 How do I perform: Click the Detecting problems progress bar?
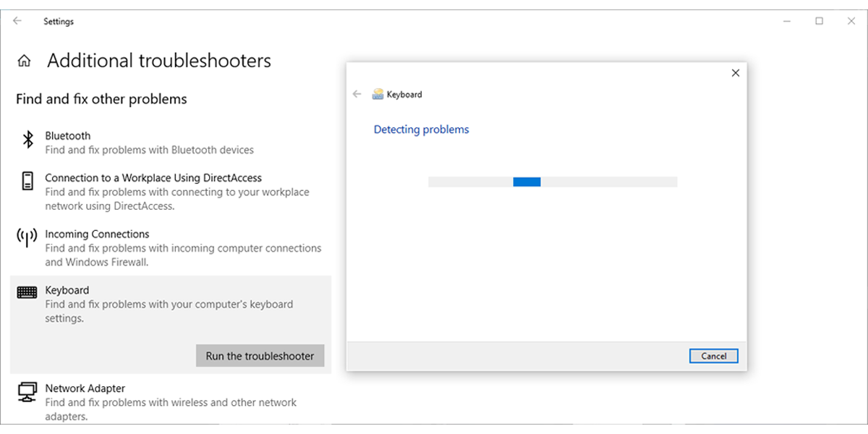click(553, 182)
